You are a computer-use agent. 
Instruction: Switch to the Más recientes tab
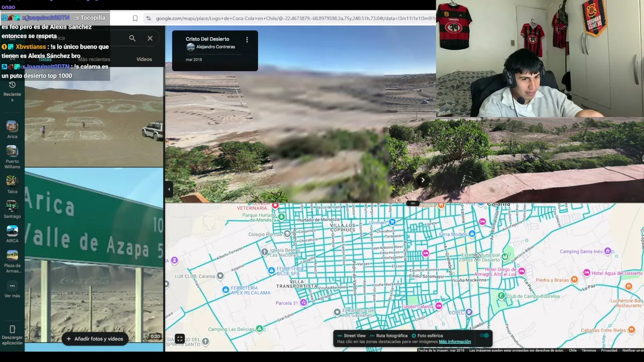coord(94,59)
